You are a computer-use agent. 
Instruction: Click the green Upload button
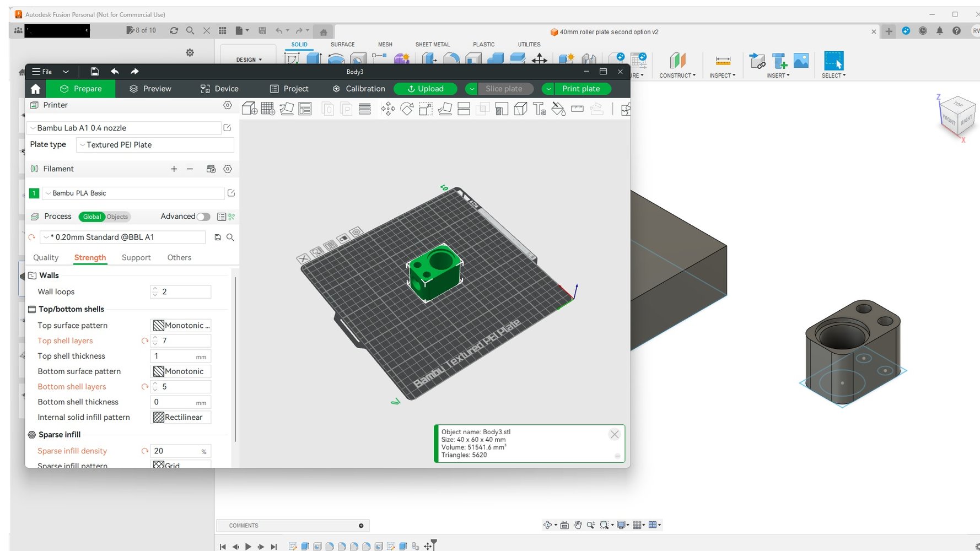(425, 89)
